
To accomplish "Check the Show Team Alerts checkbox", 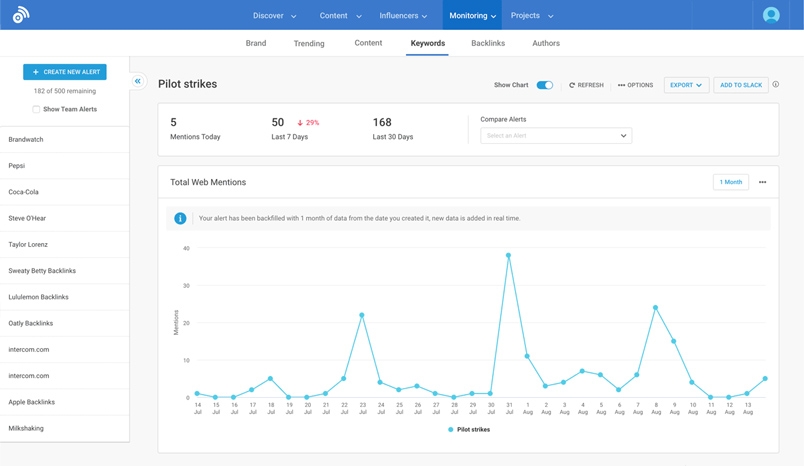I will coord(36,109).
